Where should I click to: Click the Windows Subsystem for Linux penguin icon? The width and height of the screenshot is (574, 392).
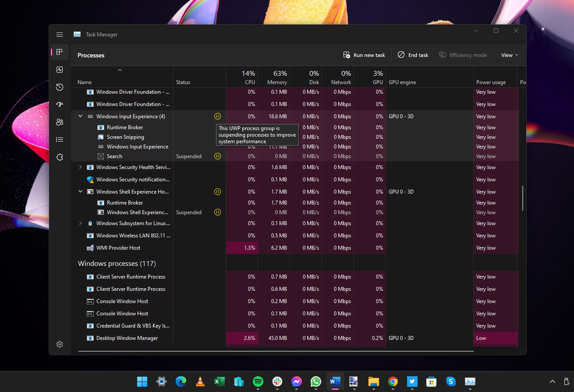90,223
